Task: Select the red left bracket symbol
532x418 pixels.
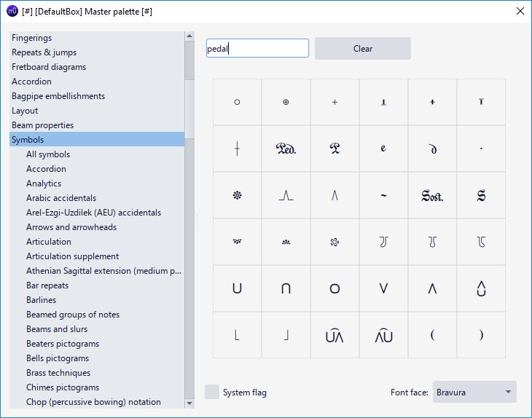Action: [237, 335]
